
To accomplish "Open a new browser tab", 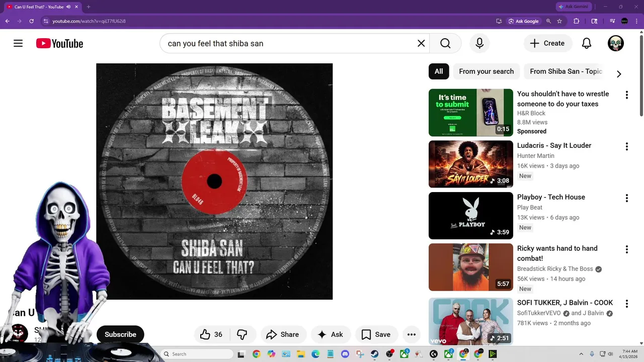I will pyautogui.click(x=88, y=7).
